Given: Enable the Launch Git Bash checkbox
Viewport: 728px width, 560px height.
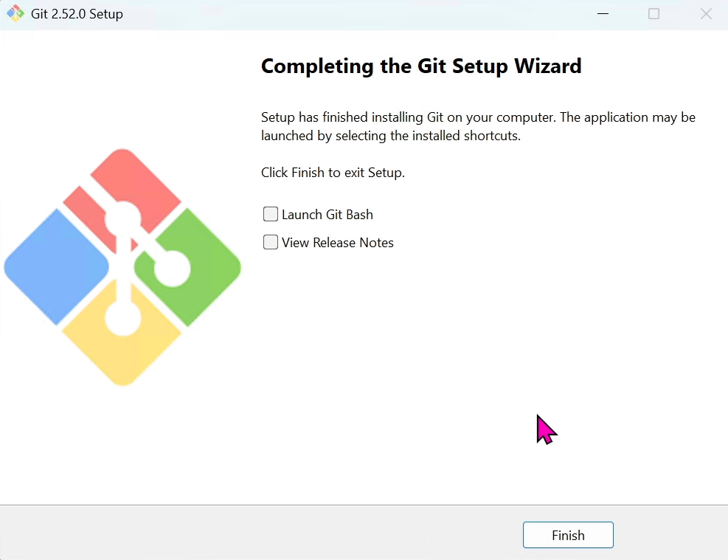Looking at the screenshot, I should coord(271,213).
